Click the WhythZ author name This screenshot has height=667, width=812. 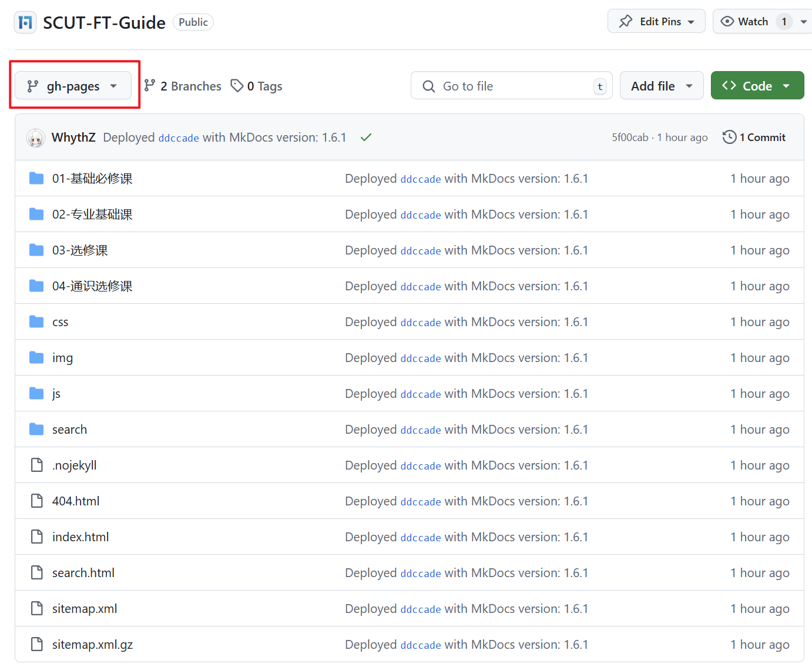pyautogui.click(x=73, y=138)
